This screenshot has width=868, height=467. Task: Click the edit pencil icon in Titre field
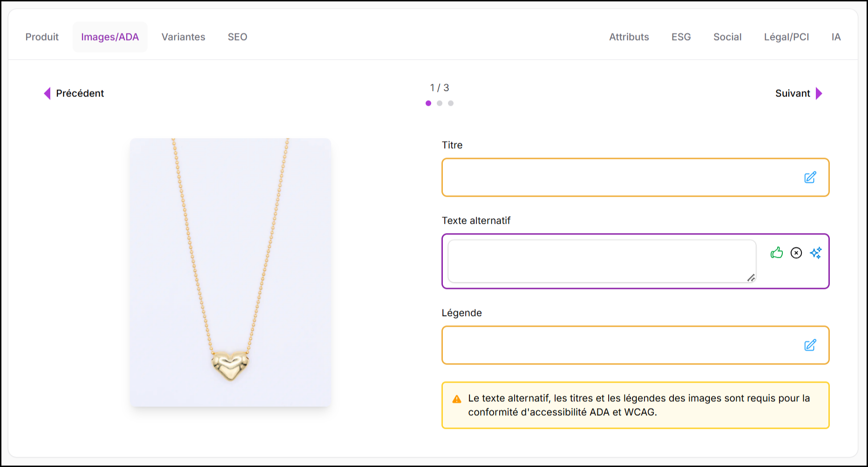point(810,178)
